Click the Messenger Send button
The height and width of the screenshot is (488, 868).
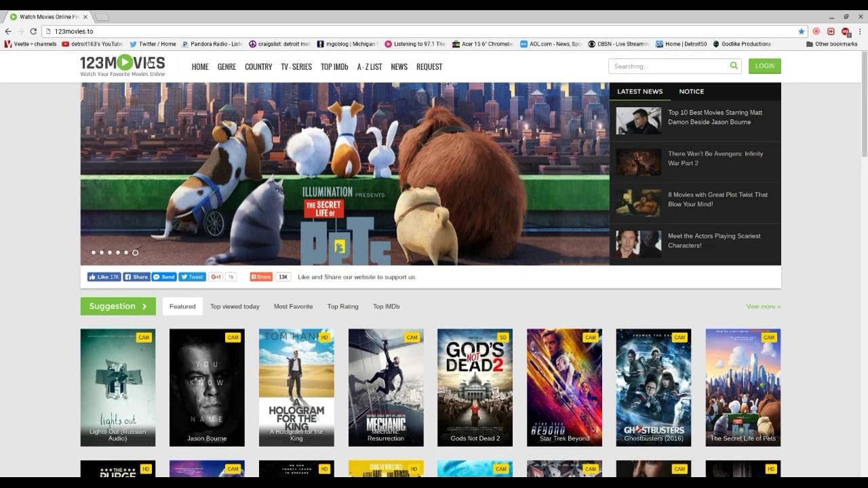coord(164,277)
